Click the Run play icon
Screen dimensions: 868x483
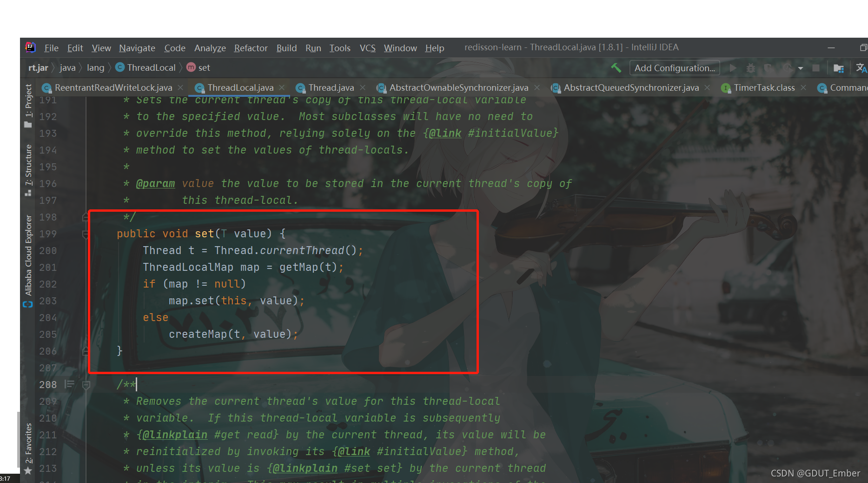tap(733, 68)
